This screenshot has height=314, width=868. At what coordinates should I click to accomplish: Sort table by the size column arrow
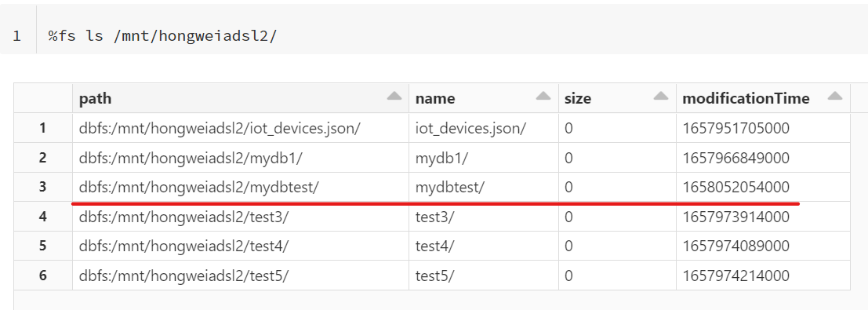(661, 96)
